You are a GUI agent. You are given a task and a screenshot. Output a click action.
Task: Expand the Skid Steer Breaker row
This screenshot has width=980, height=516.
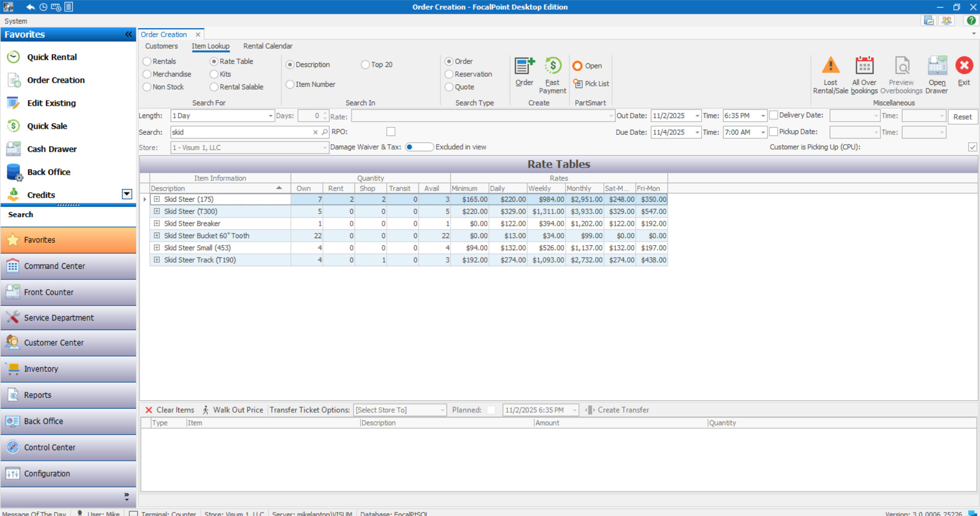pyautogui.click(x=157, y=224)
